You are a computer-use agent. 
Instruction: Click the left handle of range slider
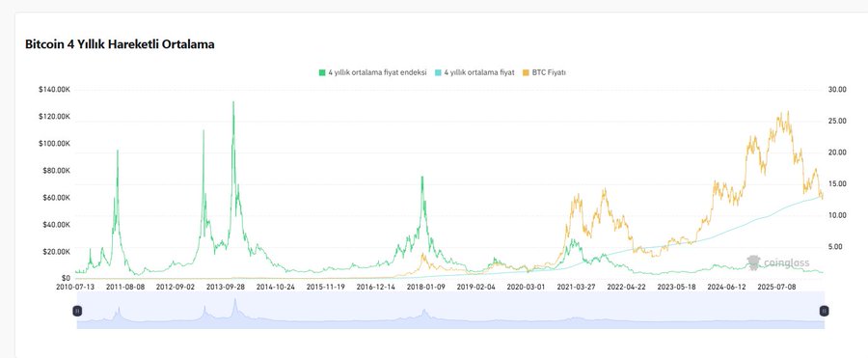point(77,311)
